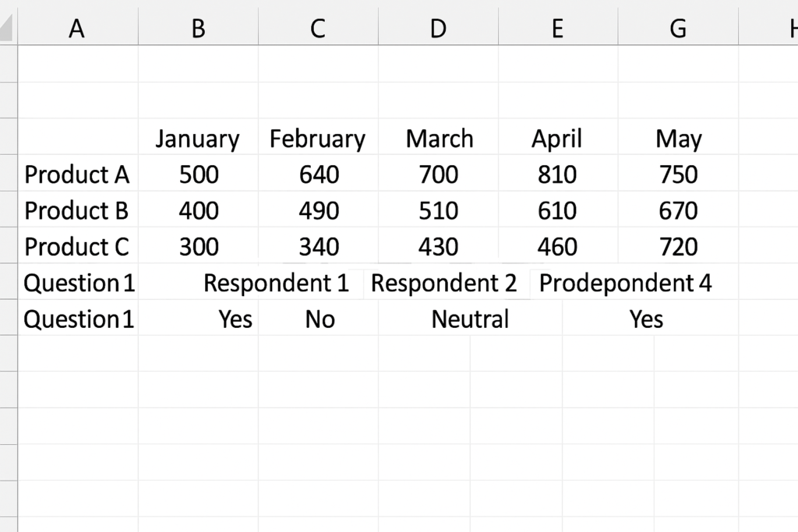Viewport: 798px width, 532px height.
Task: Select the Respondent 2 cell
Action: 443,283
